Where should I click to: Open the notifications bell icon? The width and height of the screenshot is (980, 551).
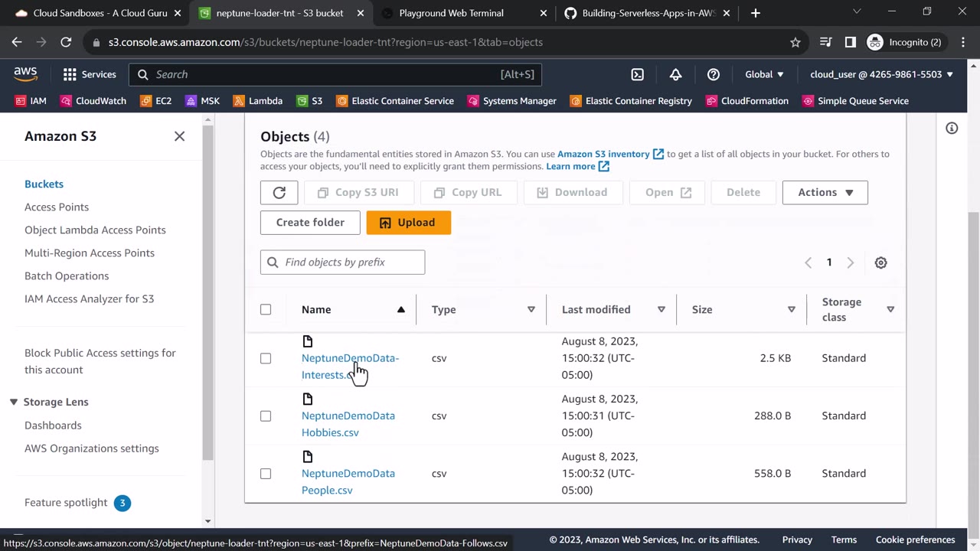tap(675, 74)
